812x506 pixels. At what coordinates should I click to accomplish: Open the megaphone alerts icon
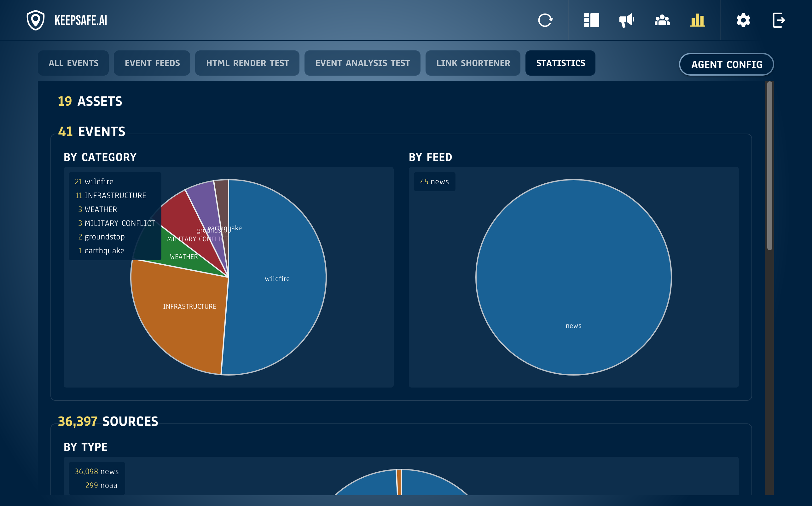(x=627, y=20)
